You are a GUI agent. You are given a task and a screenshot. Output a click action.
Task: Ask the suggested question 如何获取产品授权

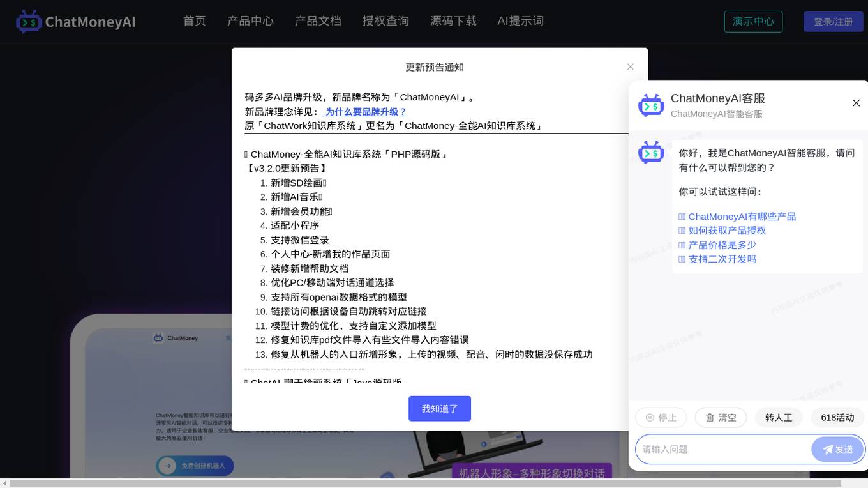point(722,231)
